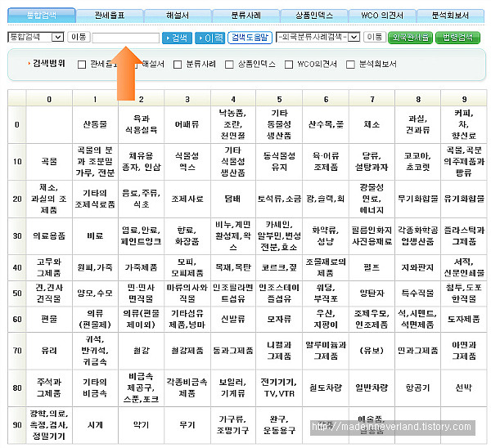Screen dimensions: 491x448
Task: Select the 펄프 chapter cell
Action: pos(372,267)
